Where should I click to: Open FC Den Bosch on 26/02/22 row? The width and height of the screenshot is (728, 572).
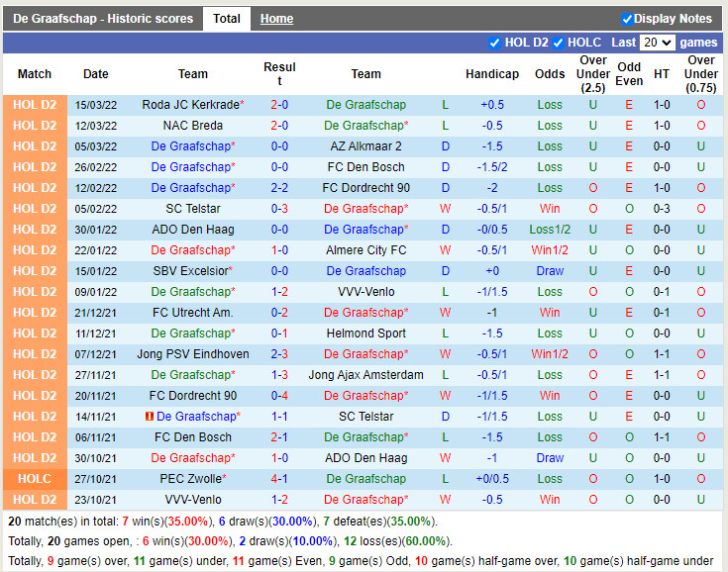365,167
